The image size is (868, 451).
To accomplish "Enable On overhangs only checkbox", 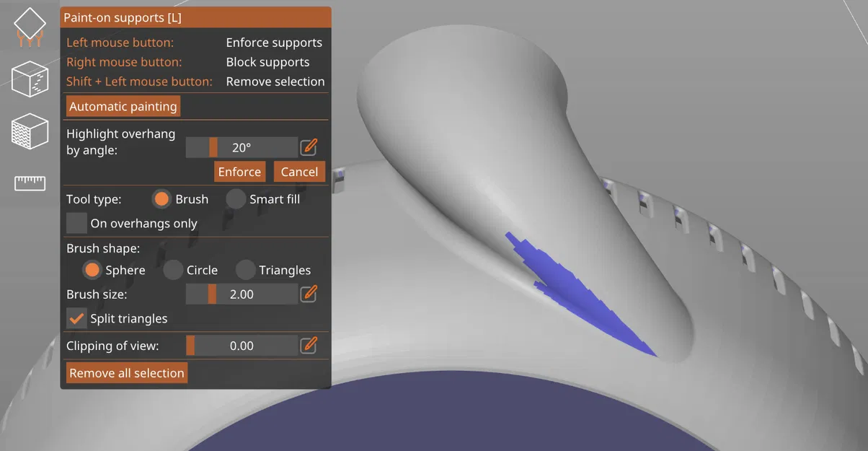I will point(76,223).
